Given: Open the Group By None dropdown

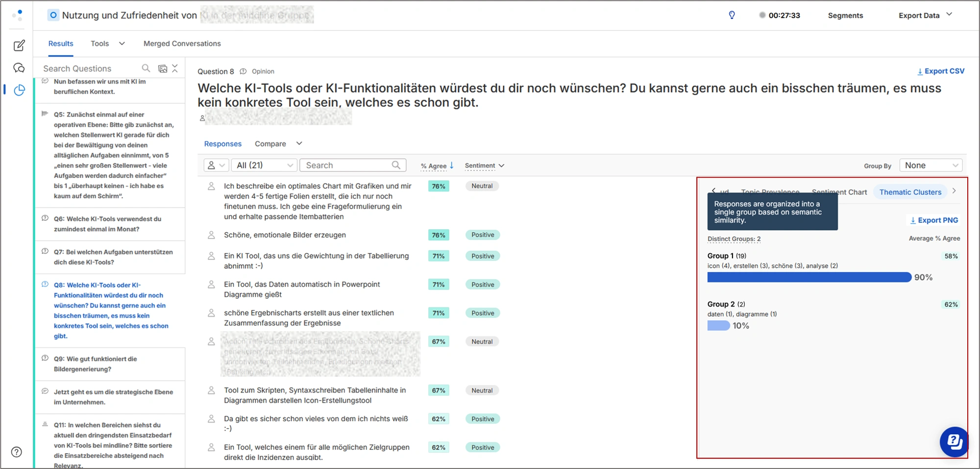Looking at the screenshot, I should pyautogui.click(x=931, y=165).
